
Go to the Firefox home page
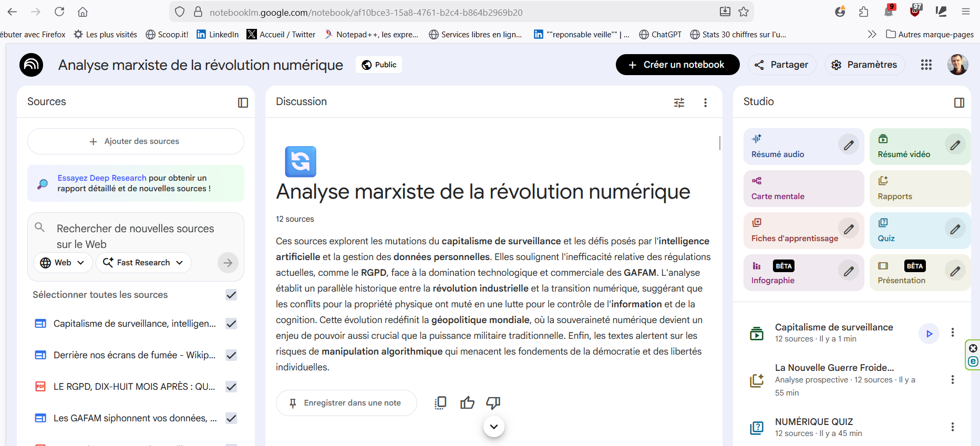point(82,12)
